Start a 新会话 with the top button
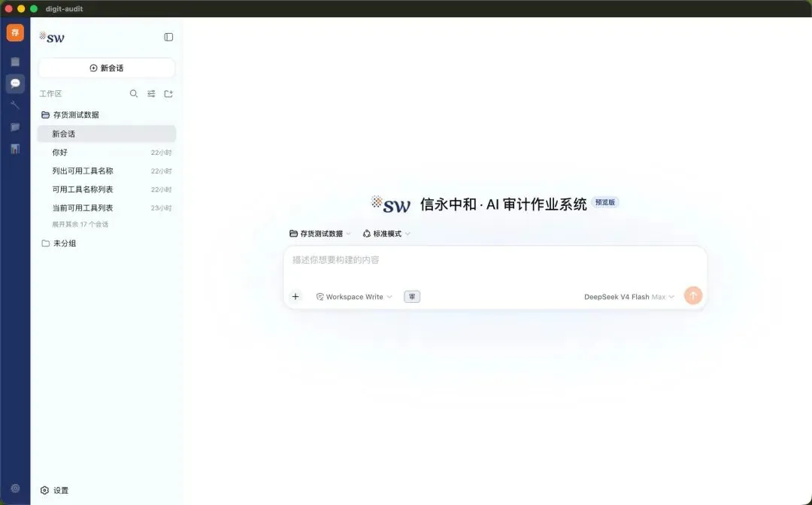 (107, 68)
